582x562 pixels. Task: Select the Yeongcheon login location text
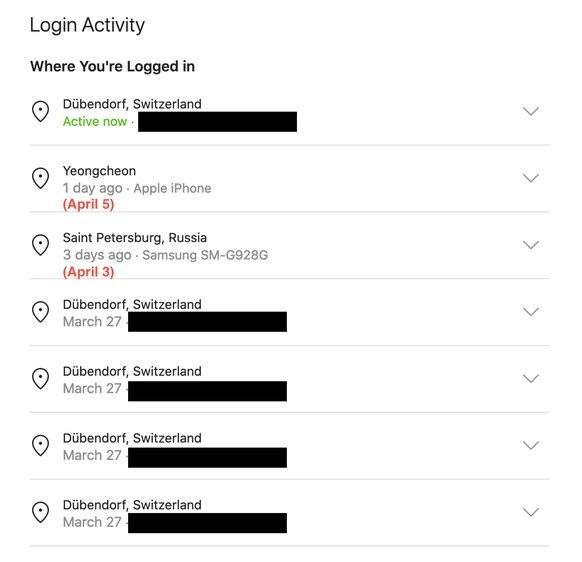[x=99, y=171]
